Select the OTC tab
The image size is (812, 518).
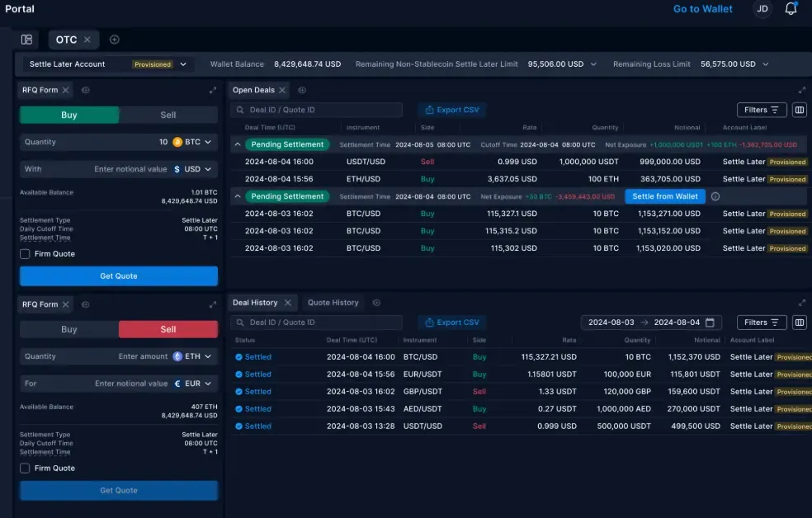[x=68, y=39]
